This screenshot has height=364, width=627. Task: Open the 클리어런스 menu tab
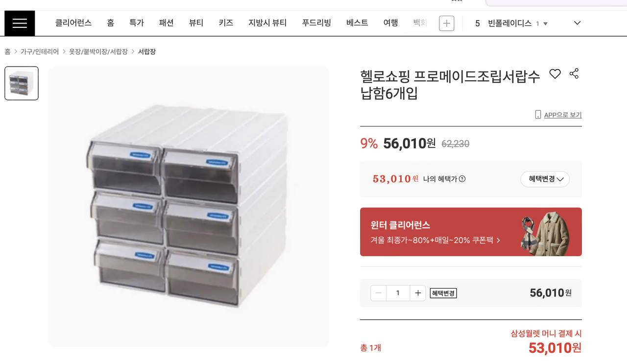pos(73,23)
